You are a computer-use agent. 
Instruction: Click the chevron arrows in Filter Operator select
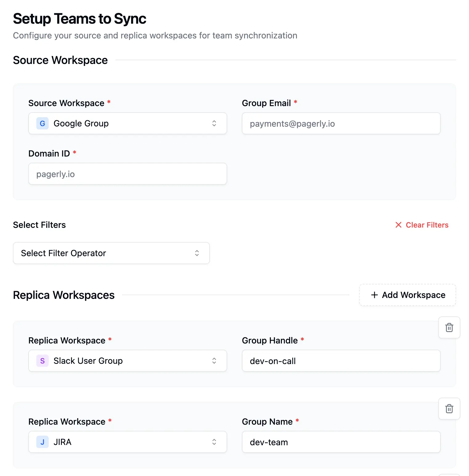[x=197, y=253]
